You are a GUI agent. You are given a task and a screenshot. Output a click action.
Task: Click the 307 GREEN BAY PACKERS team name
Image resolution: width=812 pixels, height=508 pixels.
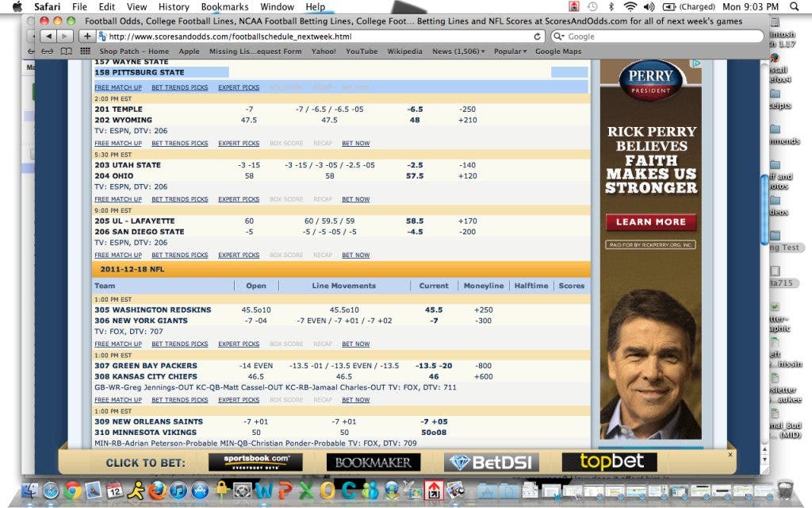click(x=146, y=365)
